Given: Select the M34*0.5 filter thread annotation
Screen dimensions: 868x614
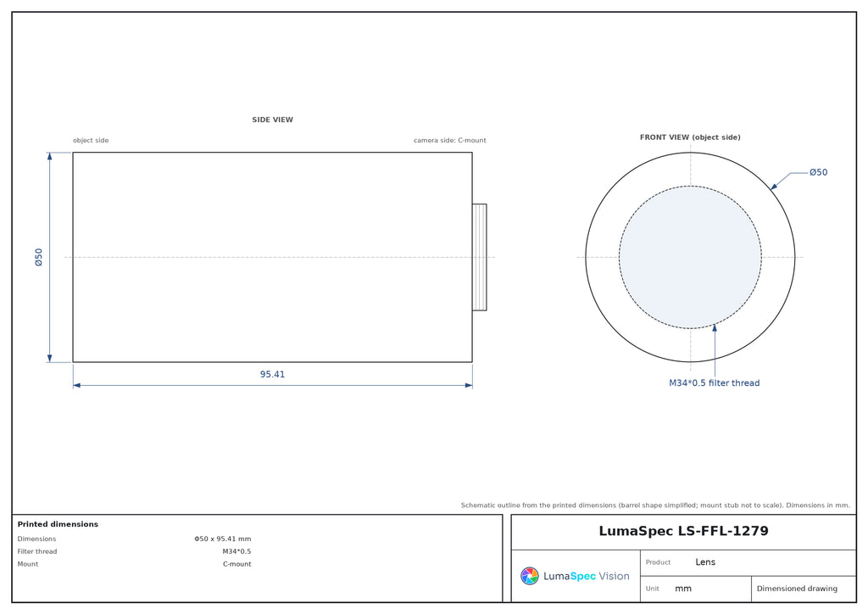Looking at the screenshot, I should click(714, 383).
